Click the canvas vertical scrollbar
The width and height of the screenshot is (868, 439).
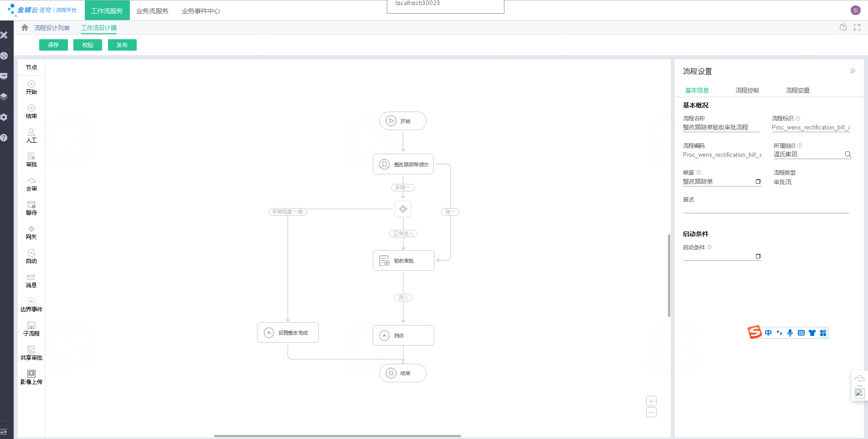669,275
